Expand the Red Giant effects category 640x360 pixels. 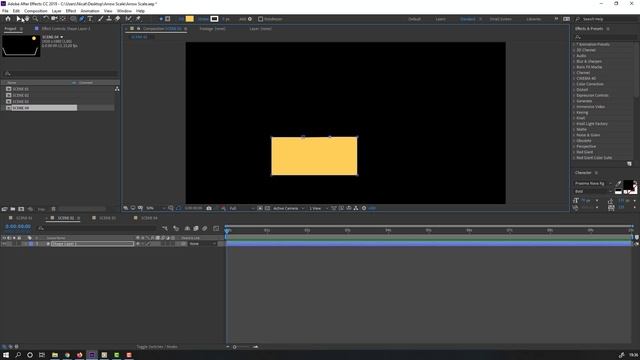tap(574, 152)
